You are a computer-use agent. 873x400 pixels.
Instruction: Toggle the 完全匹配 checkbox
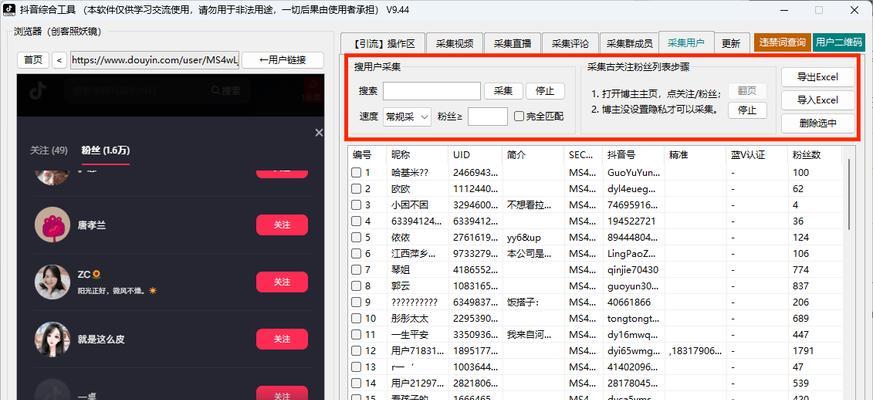coord(519,116)
